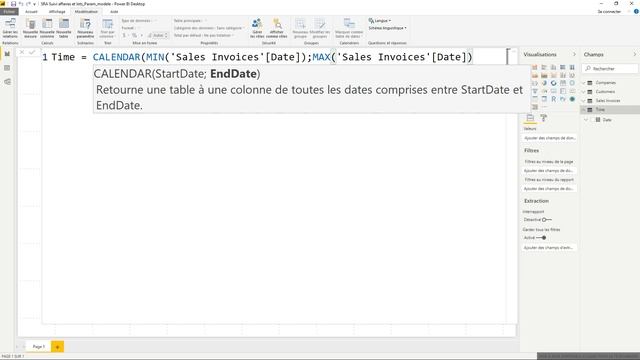Image resolution: width=640 pixels, height=360 pixels.
Task: Click add fields under report-level filters
Action: 549,189
